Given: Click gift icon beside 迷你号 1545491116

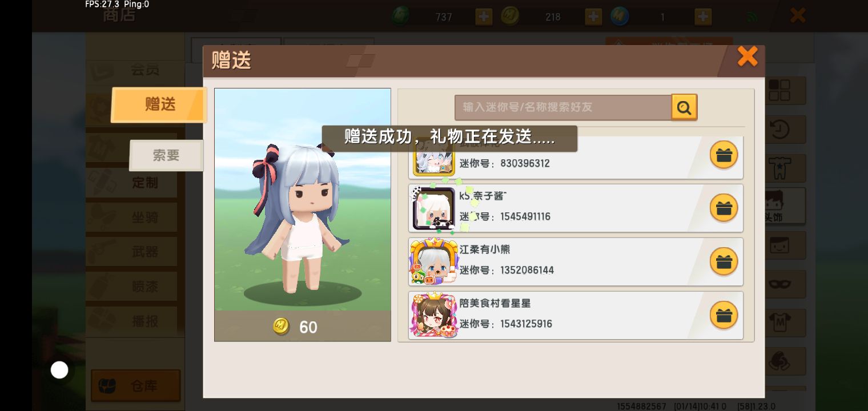Looking at the screenshot, I should tap(724, 208).
